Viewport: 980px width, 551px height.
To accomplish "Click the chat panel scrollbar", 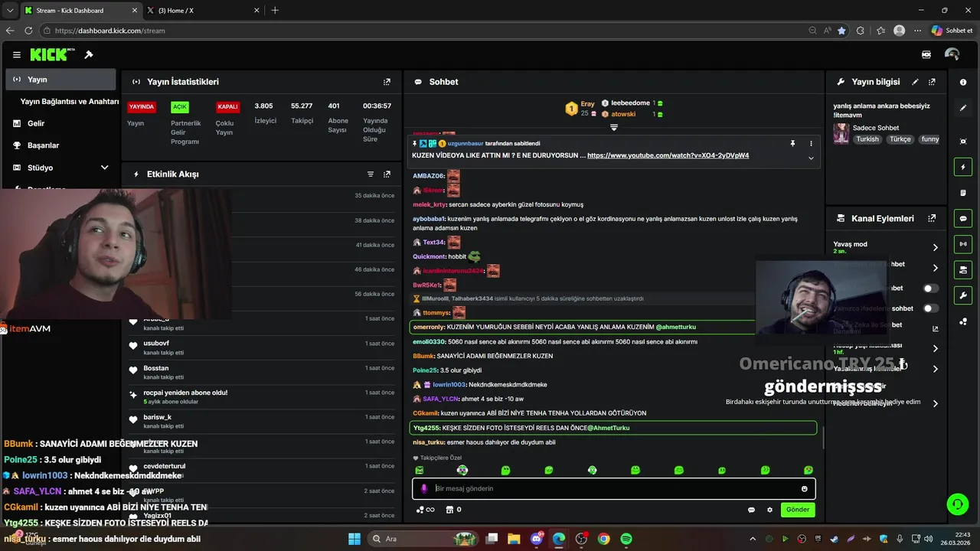I will point(823,436).
